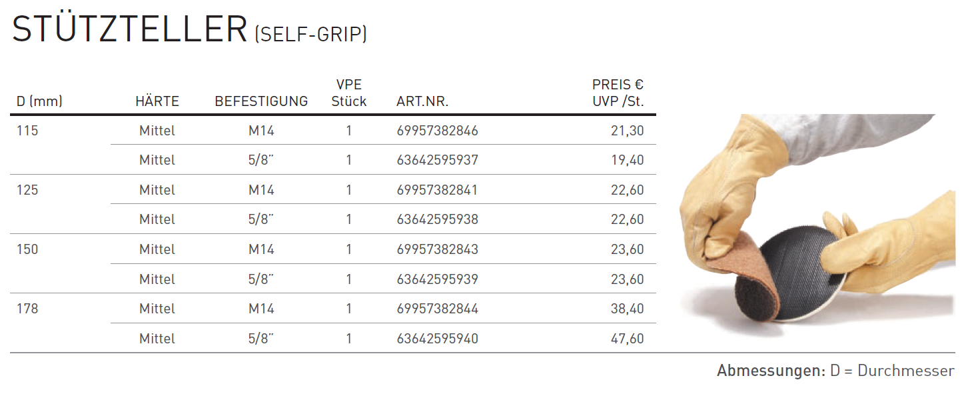The height and width of the screenshot is (402, 980).
Task: Click article number 69957382841
Action: [x=437, y=190]
